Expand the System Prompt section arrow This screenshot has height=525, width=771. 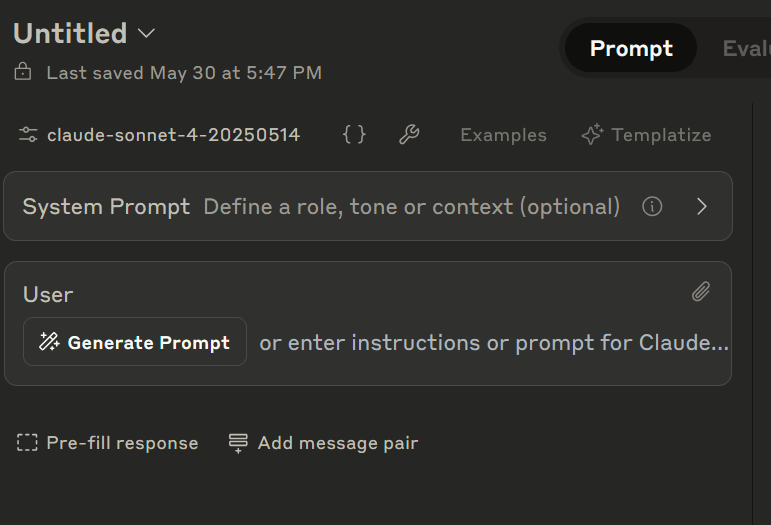tap(702, 207)
